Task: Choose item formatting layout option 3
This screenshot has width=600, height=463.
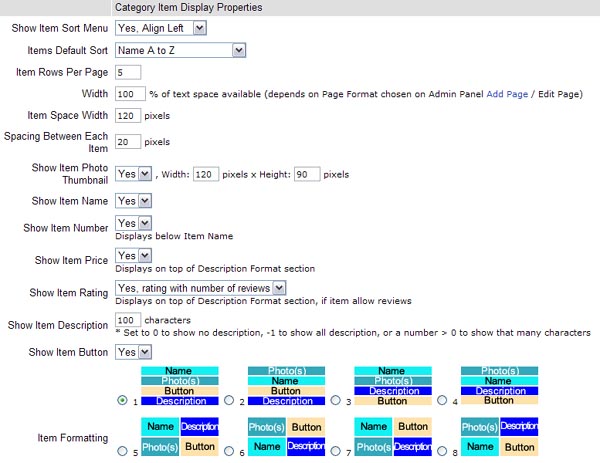Action: point(336,400)
